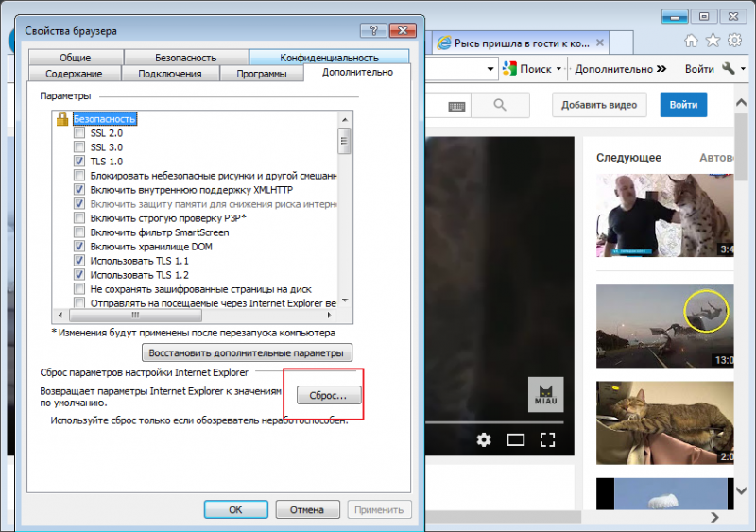Image resolution: width=756 pixels, height=532 pixels.
Task: Click settings list scroll-down arrow
Action: pos(345,300)
